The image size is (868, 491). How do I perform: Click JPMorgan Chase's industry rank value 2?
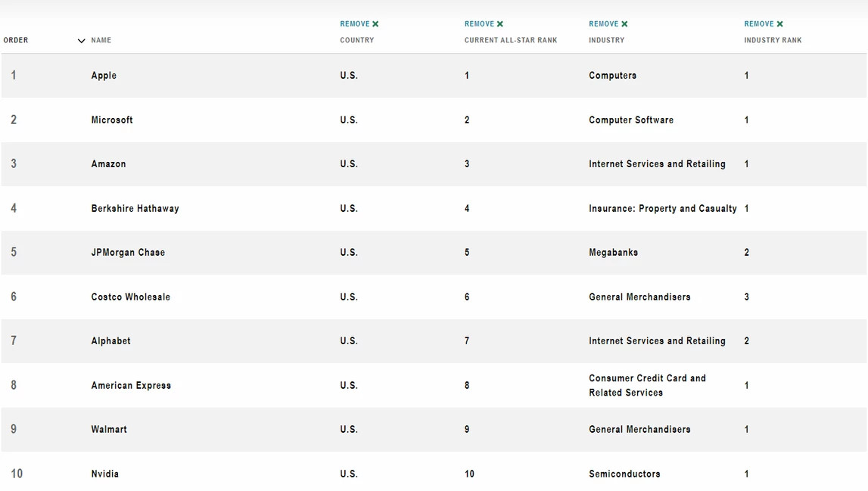coord(747,253)
